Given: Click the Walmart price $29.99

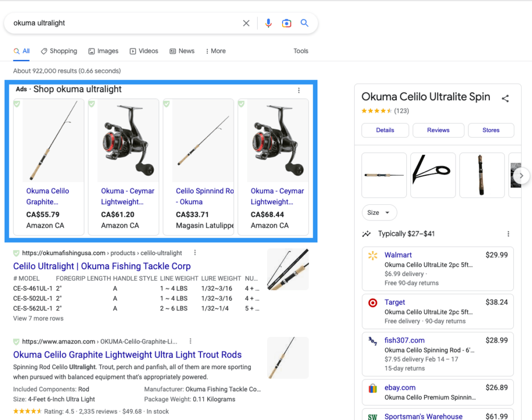Looking at the screenshot, I should pyautogui.click(x=497, y=255).
